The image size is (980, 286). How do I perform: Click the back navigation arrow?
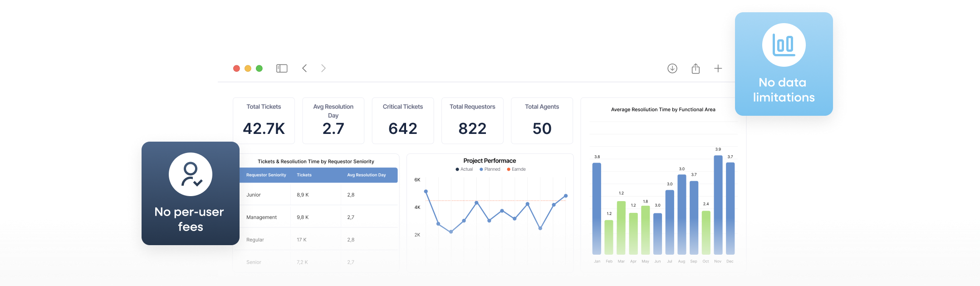(304, 69)
